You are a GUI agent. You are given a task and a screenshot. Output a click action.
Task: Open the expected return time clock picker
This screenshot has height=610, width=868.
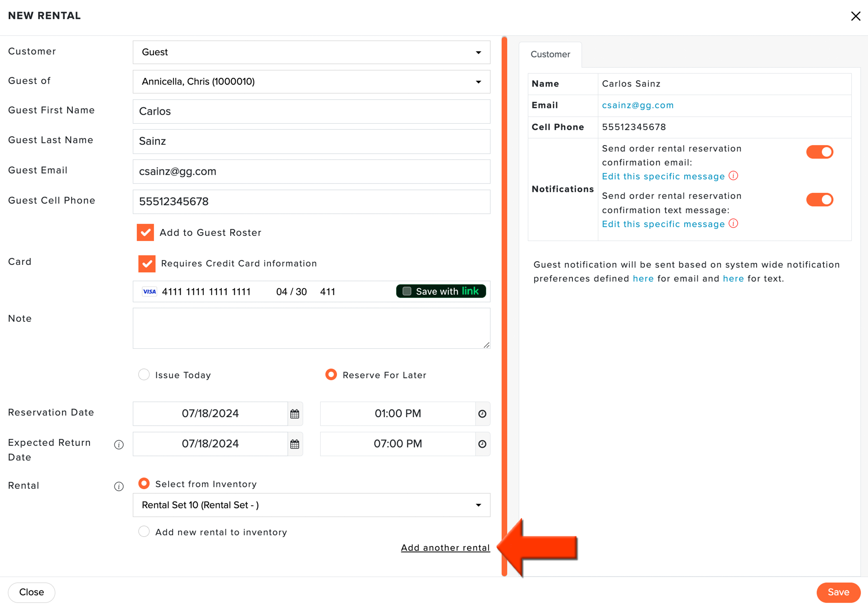(x=482, y=444)
